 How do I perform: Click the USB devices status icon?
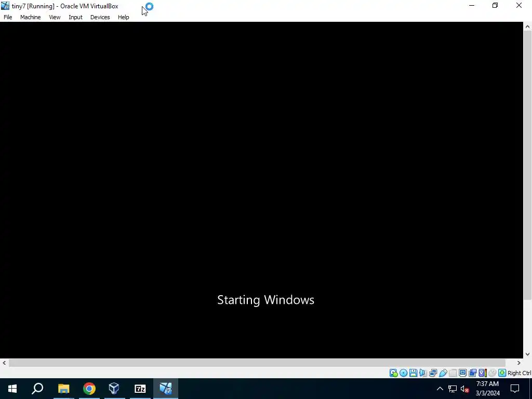[x=443, y=373]
